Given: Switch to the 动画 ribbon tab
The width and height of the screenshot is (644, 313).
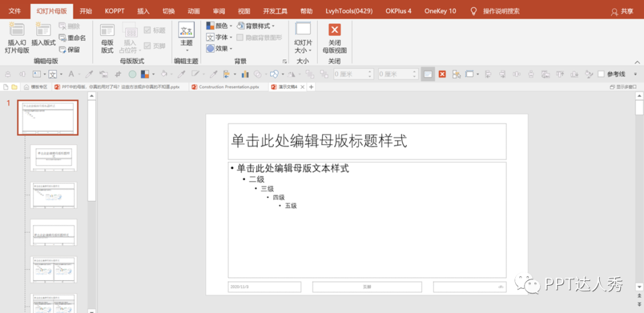Looking at the screenshot, I should coord(193,11).
